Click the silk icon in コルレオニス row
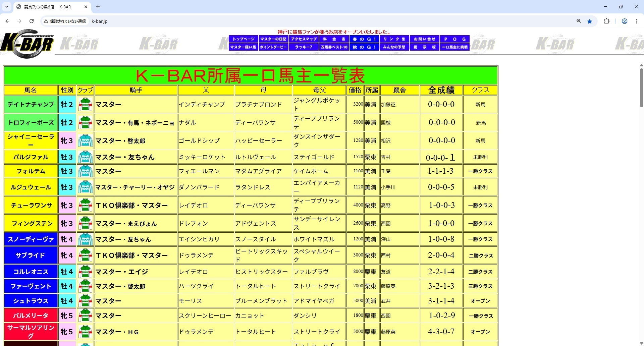 85,272
